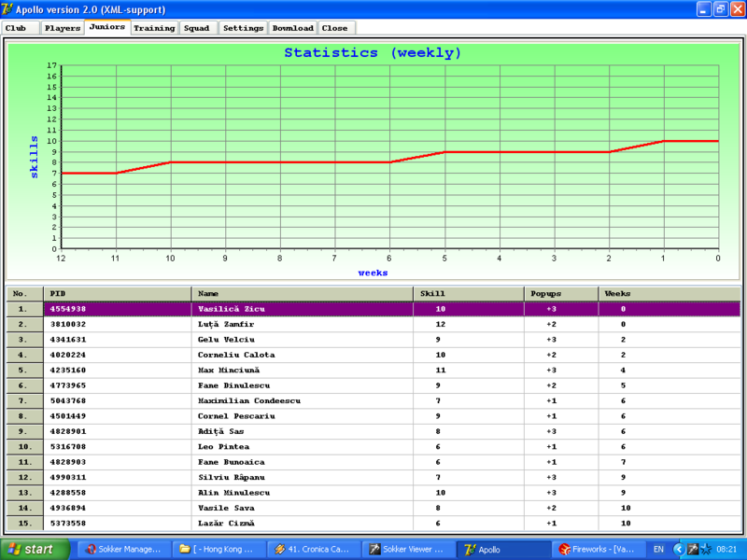Open Sokker Manager taskbar item

point(123,550)
